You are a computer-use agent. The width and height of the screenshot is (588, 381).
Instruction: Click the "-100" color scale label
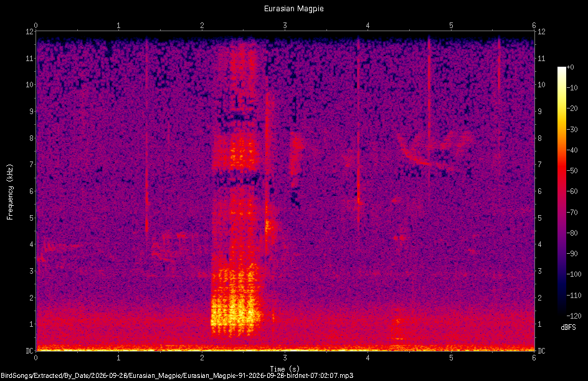point(574,274)
